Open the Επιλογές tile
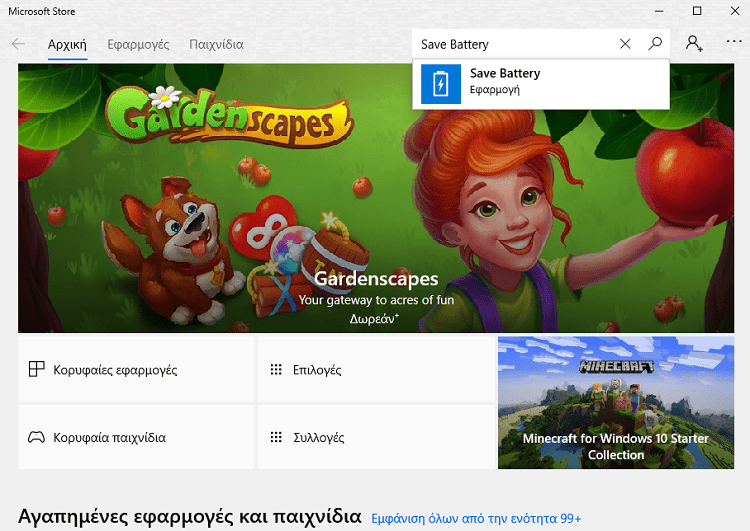Viewport: 750px width, 531px height. pos(376,369)
